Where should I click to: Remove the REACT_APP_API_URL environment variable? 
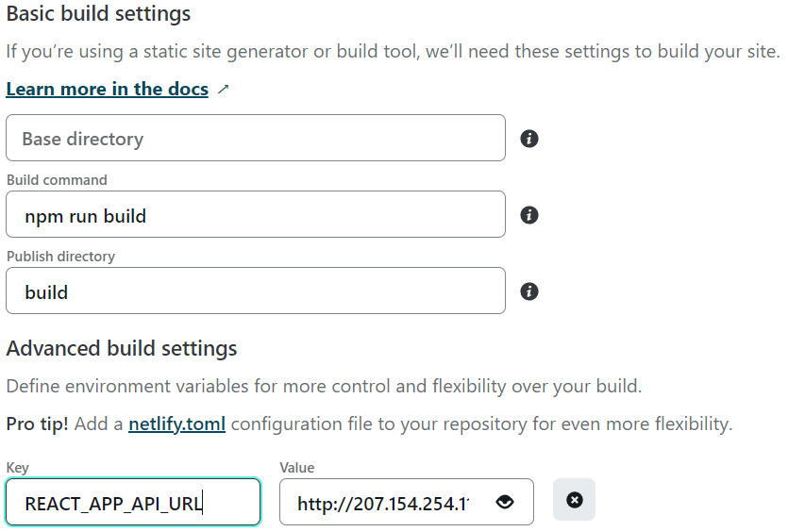pos(575,500)
